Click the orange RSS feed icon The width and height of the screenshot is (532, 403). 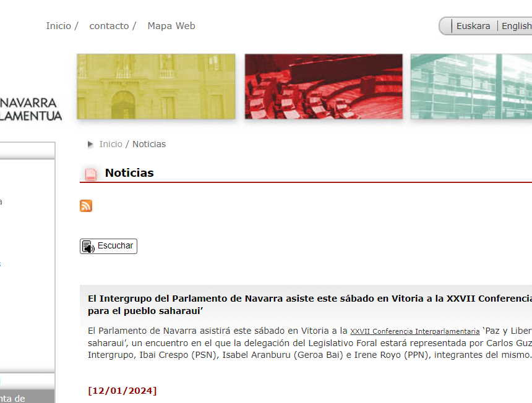click(86, 206)
